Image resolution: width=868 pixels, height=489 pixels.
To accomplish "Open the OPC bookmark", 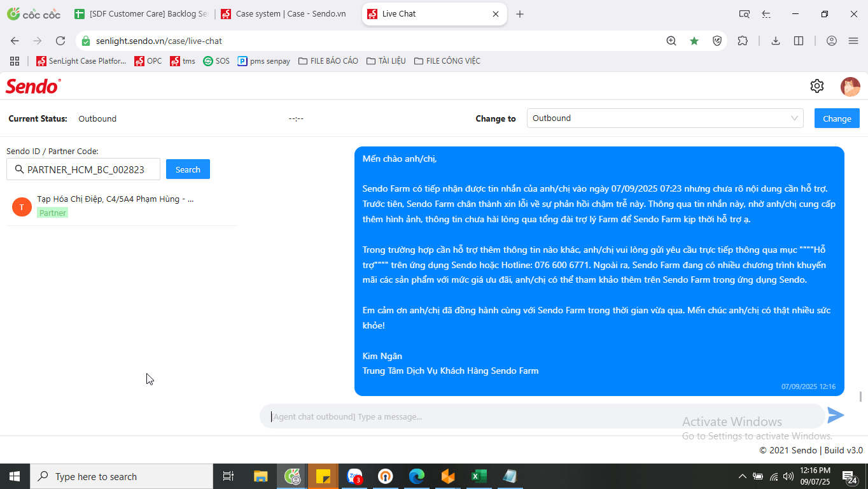I will tap(148, 61).
